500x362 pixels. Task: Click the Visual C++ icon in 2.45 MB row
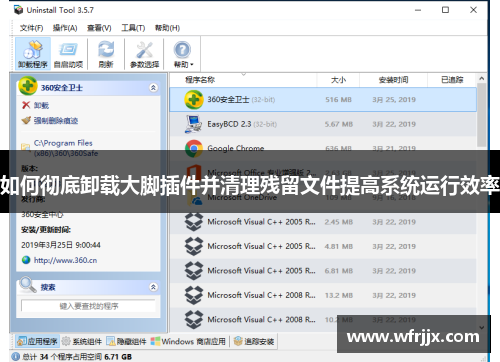pyautogui.click(x=194, y=222)
